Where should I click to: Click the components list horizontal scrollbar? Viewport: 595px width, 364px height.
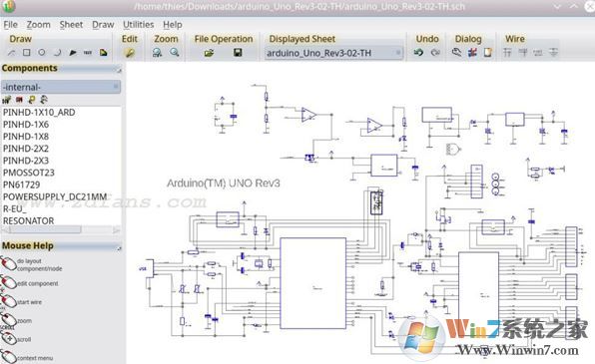pos(61,229)
